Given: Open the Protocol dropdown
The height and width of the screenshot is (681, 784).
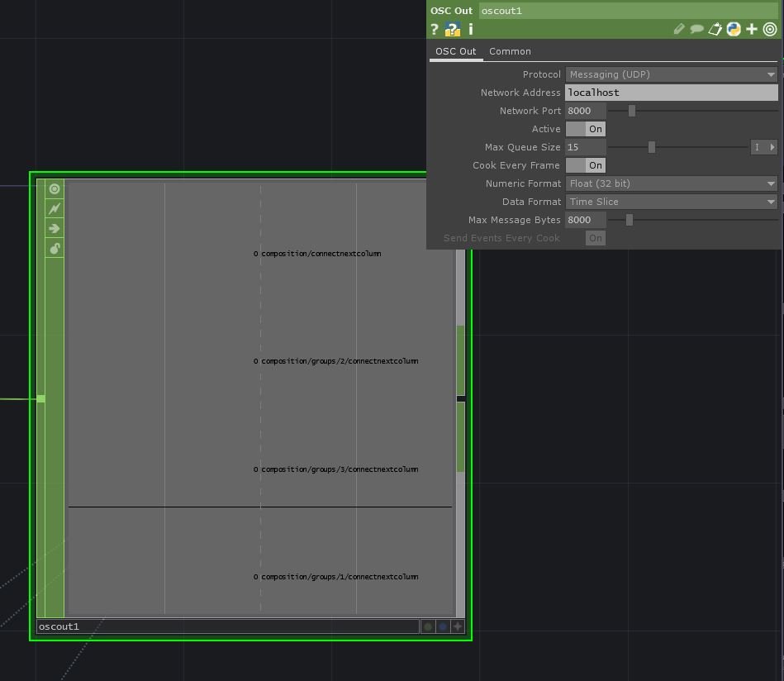Looking at the screenshot, I should [x=671, y=74].
